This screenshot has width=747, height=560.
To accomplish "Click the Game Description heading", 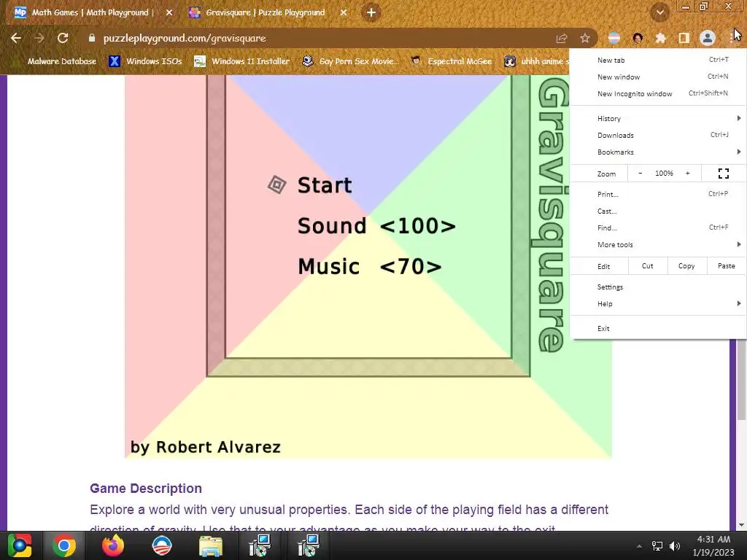I will 146,489.
